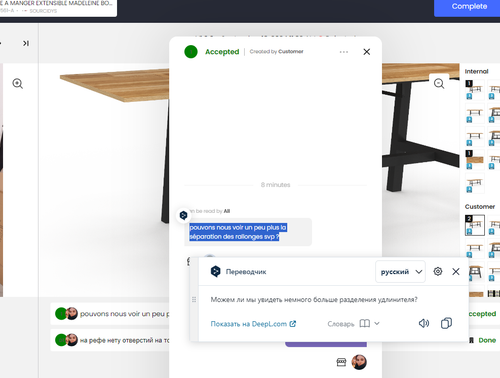Open the русский language dropdown
The width and height of the screenshot is (500, 378).
400,272
